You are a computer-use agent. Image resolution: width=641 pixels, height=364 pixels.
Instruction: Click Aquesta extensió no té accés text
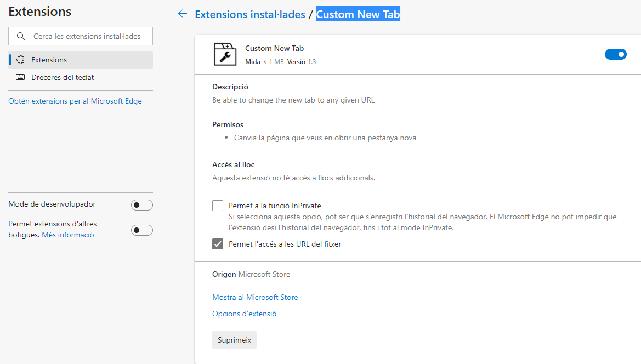pos(293,178)
